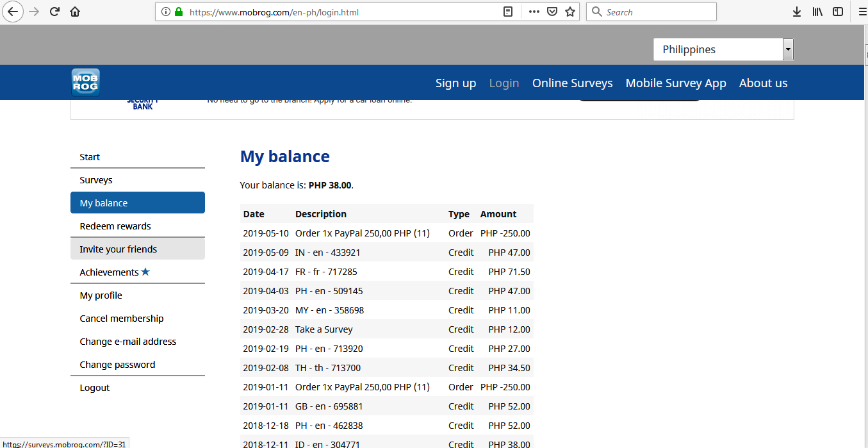Open Sign up in top navigation
Viewport: 868px width, 448px height.
[x=456, y=83]
